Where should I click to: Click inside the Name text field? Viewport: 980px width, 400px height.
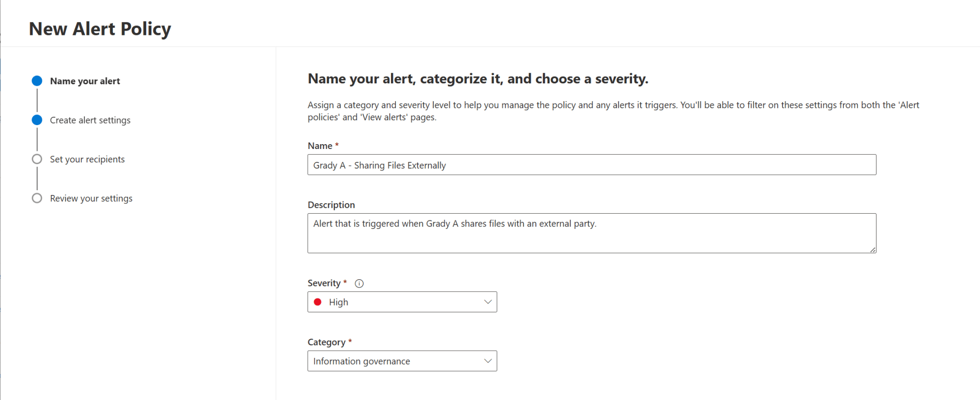coord(591,165)
